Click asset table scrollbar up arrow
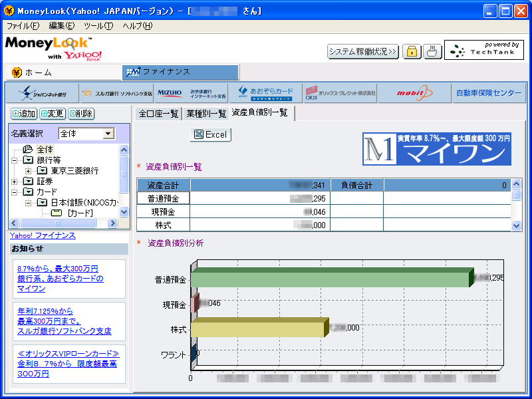The width and height of the screenshot is (532, 399). 516,184
